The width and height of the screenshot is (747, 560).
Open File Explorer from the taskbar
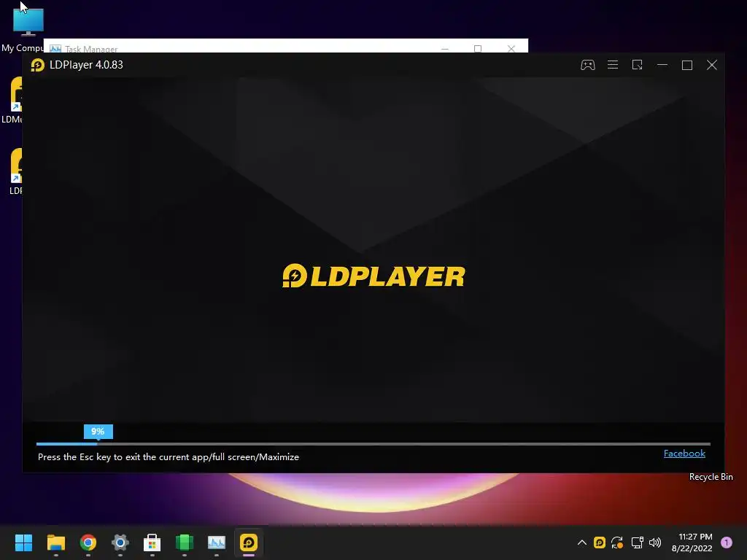pos(55,542)
